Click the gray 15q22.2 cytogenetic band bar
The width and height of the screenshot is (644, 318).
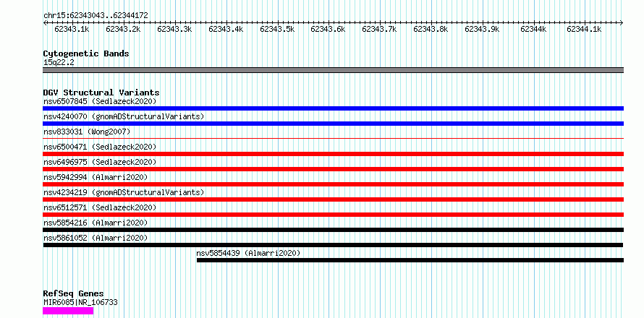coord(333,70)
